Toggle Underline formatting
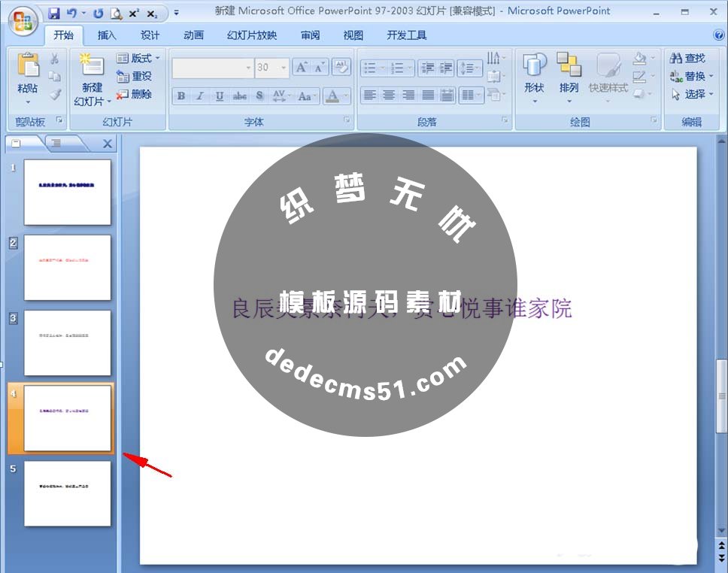728x573 pixels. pyautogui.click(x=218, y=96)
